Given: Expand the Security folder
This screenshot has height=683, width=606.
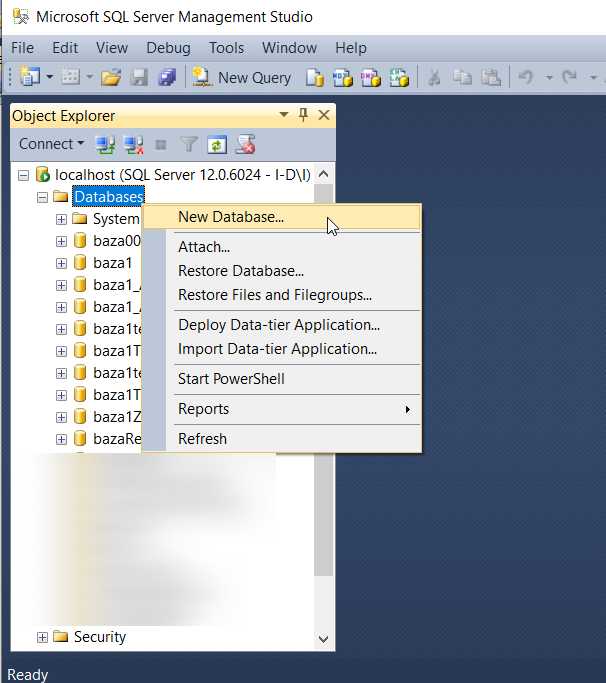Looking at the screenshot, I should click(42, 637).
